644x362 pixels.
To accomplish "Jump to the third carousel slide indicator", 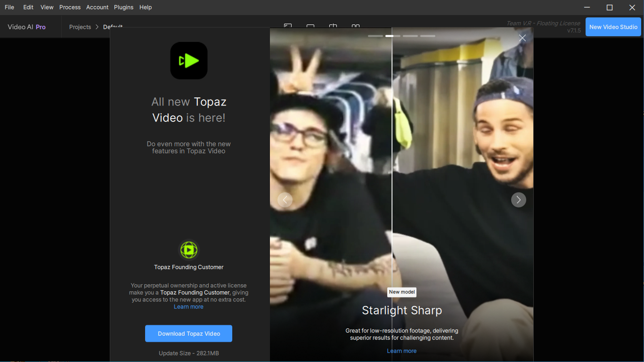I will [x=410, y=36].
